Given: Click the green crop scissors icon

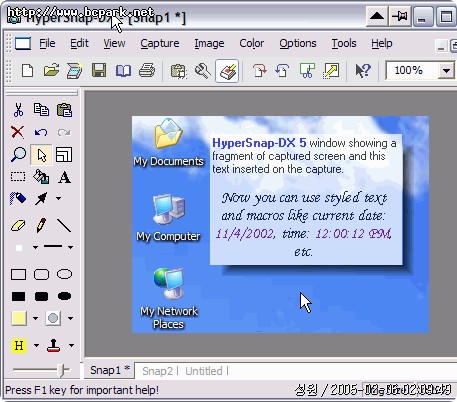Looking at the screenshot, I should tap(307, 71).
